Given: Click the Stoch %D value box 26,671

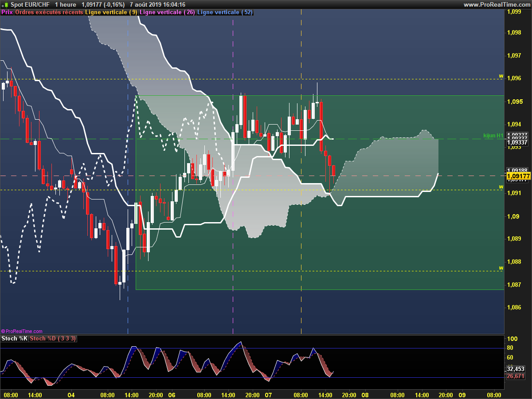Looking at the screenshot, I should 516,376.
